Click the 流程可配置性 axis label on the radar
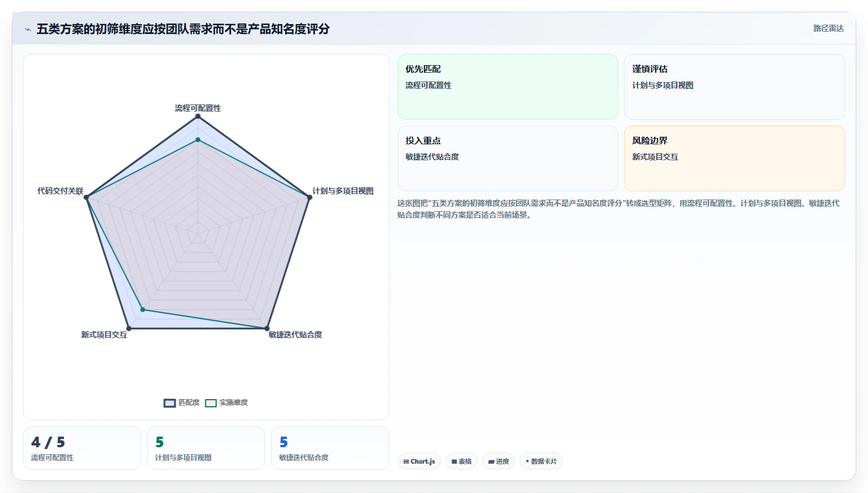Viewport: 868px width, 493px height. click(198, 108)
